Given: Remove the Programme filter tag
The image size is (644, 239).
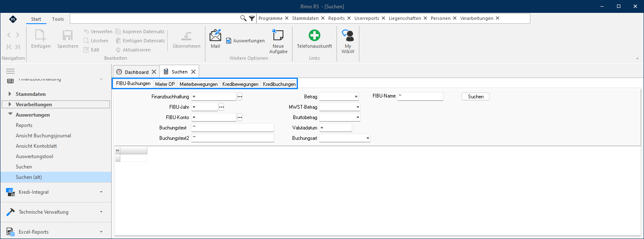Looking at the screenshot, I should (x=287, y=18).
